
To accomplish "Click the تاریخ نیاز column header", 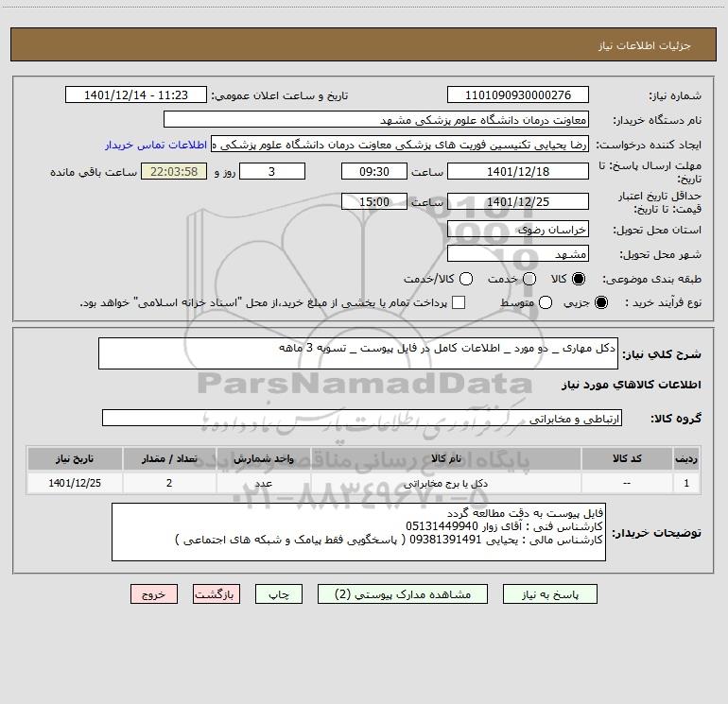I will (75, 458).
